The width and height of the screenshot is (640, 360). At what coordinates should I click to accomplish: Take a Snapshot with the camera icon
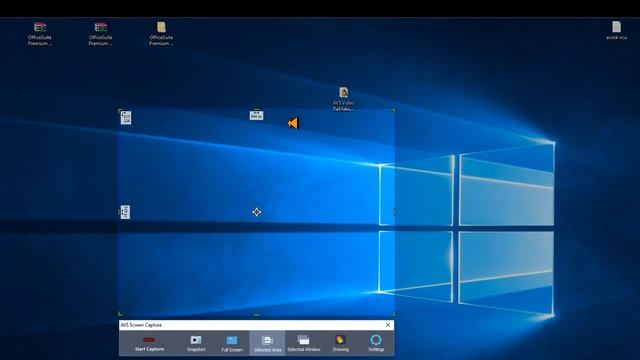tap(196, 343)
